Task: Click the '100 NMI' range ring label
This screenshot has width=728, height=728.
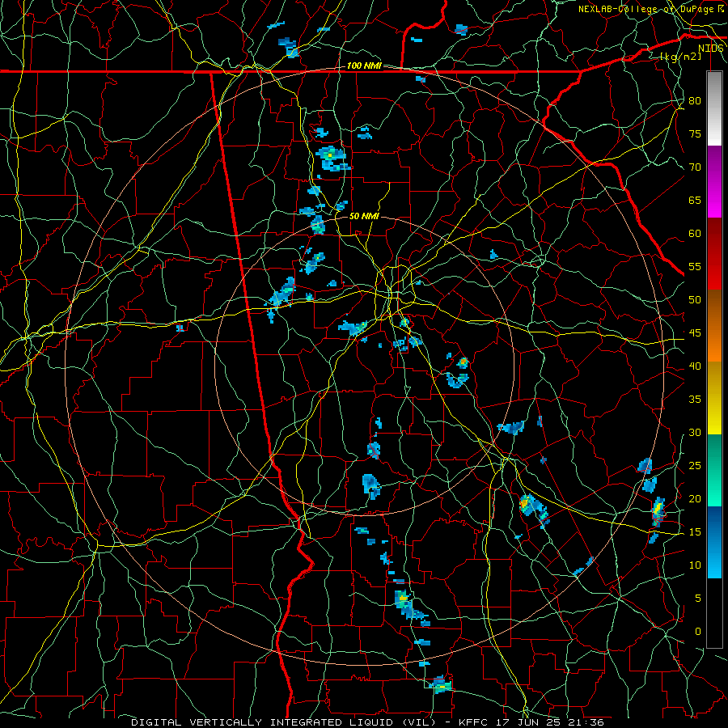Action: pos(364,66)
